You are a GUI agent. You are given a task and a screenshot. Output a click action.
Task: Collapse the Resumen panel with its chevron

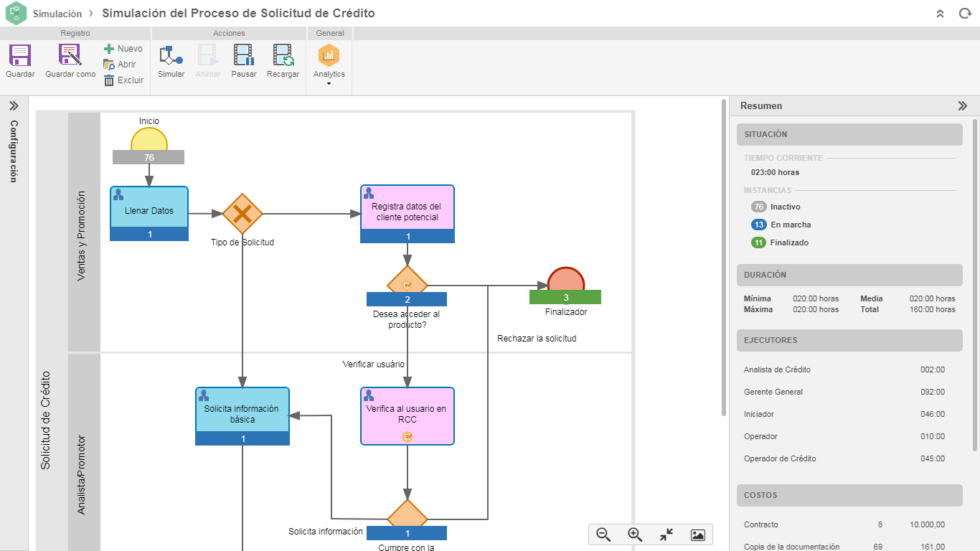(962, 105)
